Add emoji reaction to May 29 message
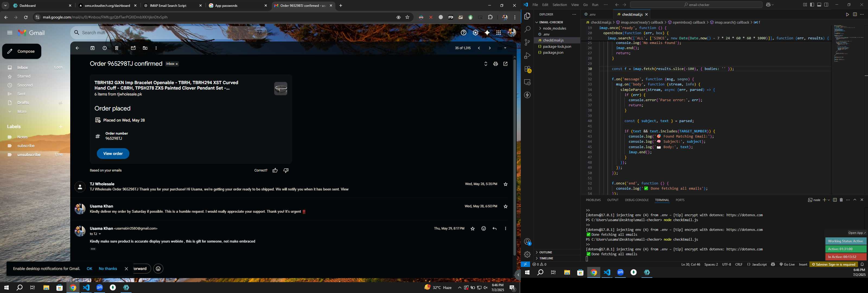The height and width of the screenshot is (293, 868). point(484,229)
